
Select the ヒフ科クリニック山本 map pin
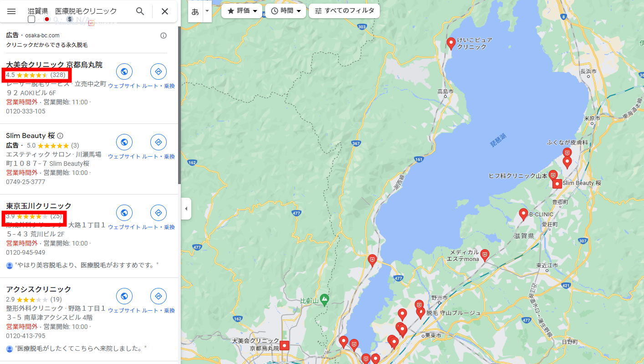tap(553, 174)
